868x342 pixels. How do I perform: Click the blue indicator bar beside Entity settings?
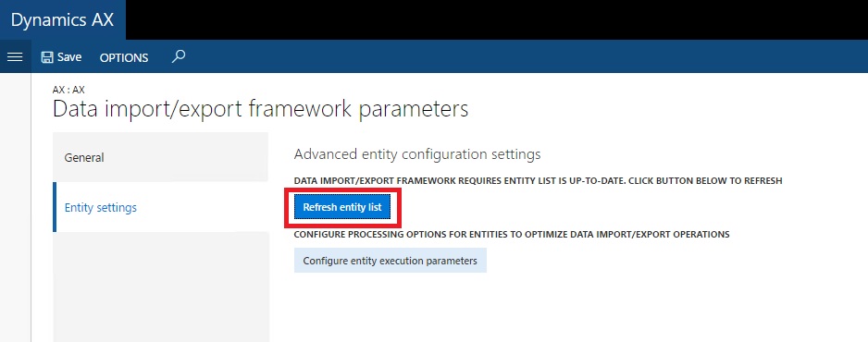click(x=55, y=207)
